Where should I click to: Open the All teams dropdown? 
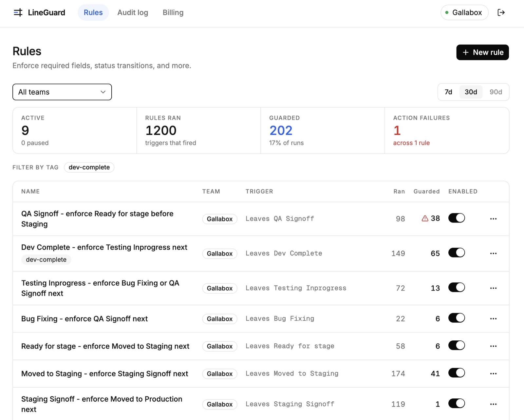pyautogui.click(x=62, y=92)
